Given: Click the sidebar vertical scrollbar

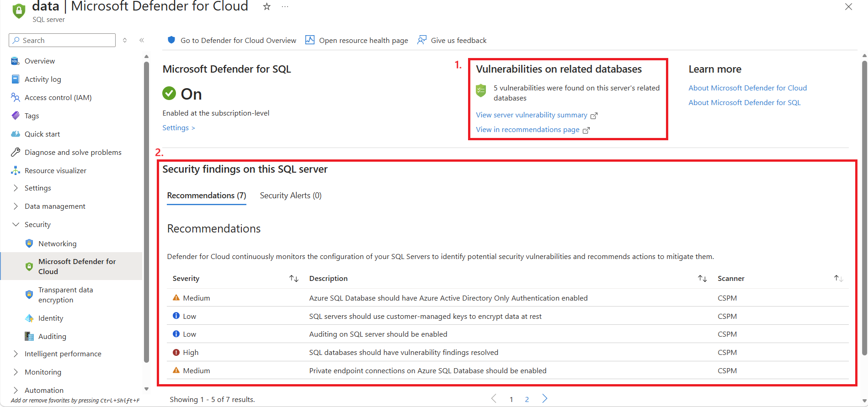Looking at the screenshot, I should coord(146,212).
